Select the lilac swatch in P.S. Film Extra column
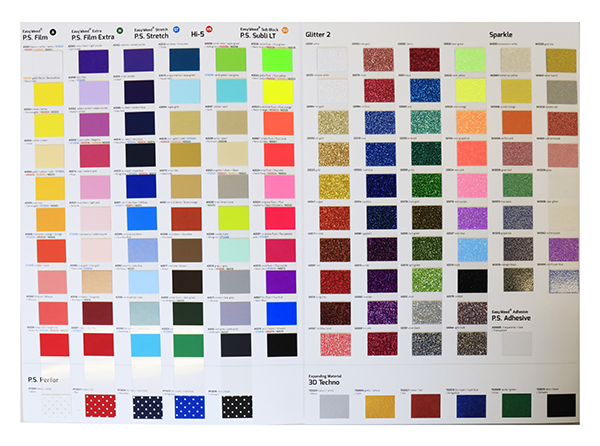600x446 pixels. [94, 93]
